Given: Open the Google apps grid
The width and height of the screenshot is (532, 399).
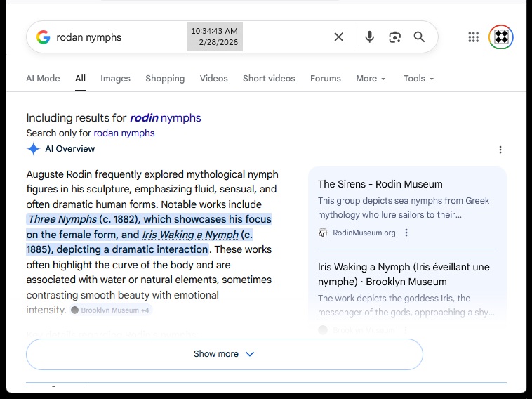Looking at the screenshot, I should click(474, 37).
